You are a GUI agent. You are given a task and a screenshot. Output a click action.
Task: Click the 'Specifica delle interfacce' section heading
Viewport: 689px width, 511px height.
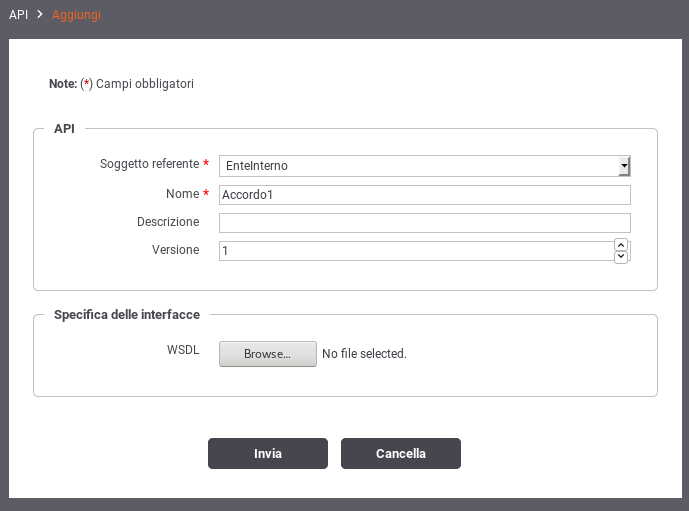tap(127, 315)
